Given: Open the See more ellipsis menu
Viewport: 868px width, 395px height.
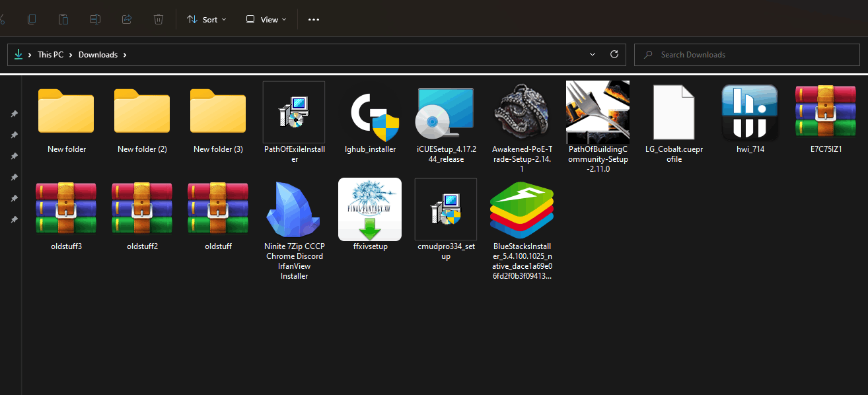Looking at the screenshot, I should click(314, 19).
